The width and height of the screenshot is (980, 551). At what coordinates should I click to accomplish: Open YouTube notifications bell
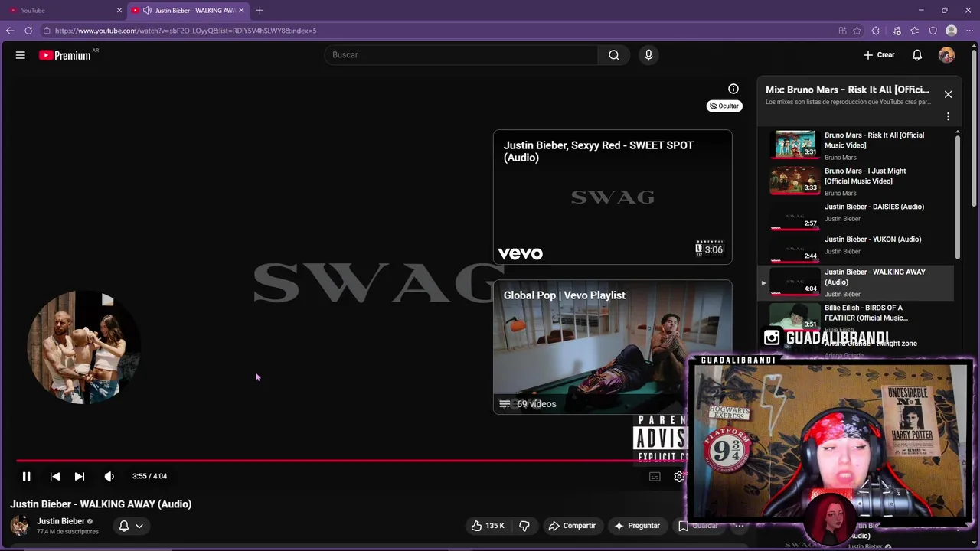[917, 55]
